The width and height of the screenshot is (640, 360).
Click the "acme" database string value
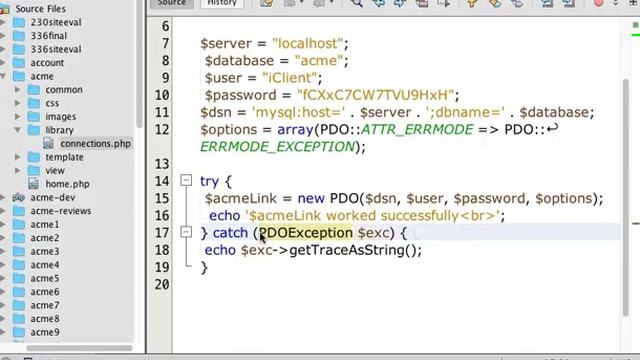pyautogui.click(x=319, y=61)
